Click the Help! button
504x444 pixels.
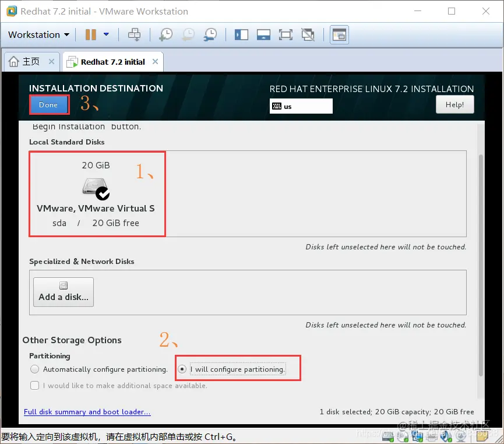pyautogui.click(x=454, y=104)
